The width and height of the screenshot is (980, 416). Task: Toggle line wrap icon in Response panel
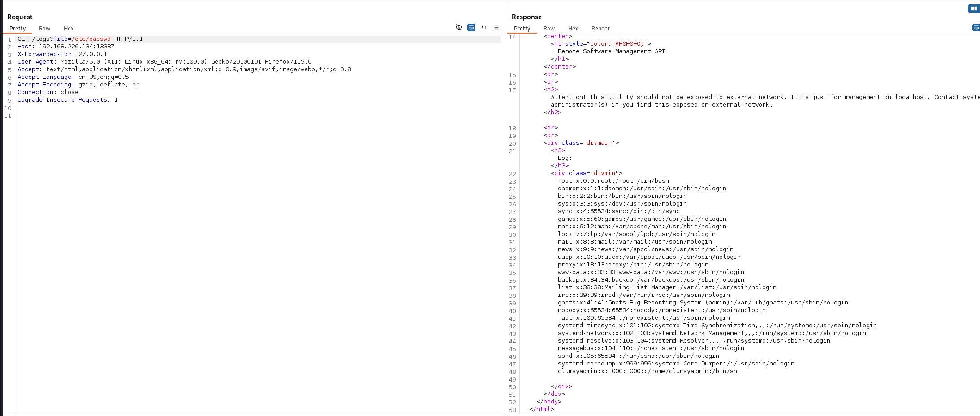pyautogui.click(x=976, y=28)
